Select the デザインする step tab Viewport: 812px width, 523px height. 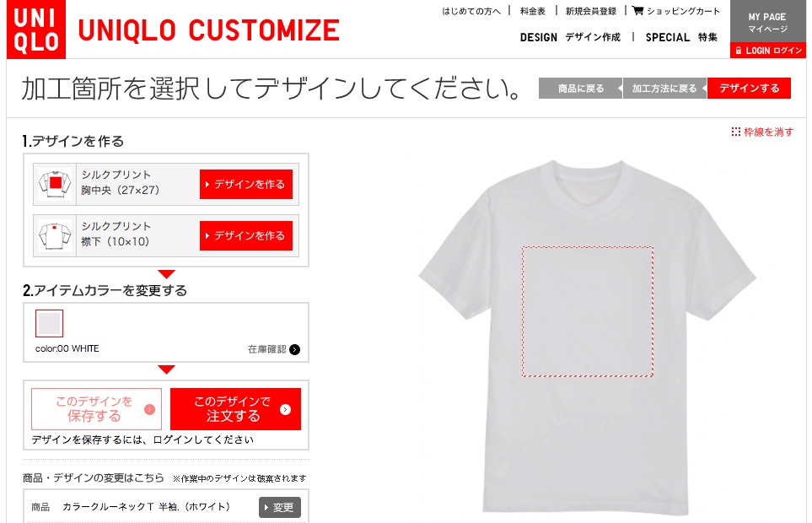[749, 88]
